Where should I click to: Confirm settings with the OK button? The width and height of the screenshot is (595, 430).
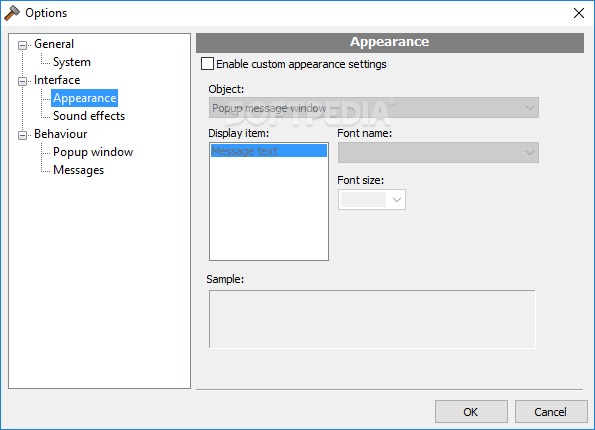click(x=471, y=412)
